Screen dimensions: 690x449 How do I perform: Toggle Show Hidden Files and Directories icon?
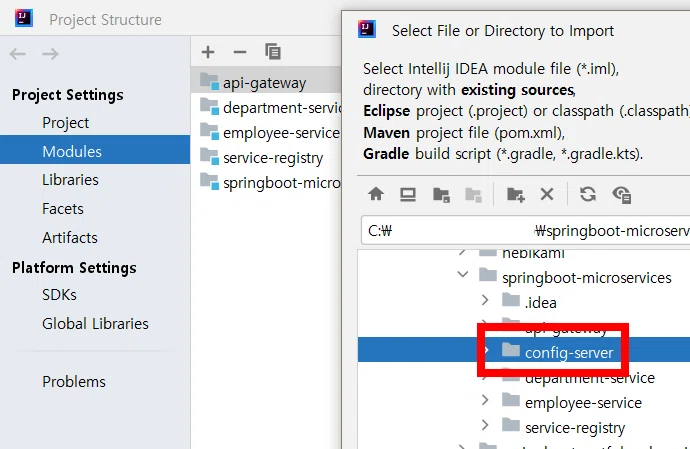click(x=622, y=195)
